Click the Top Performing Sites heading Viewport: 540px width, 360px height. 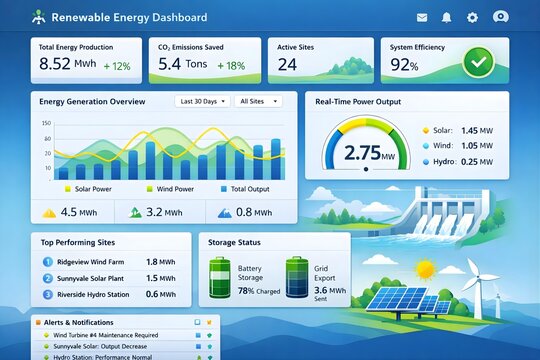pos(78,243)
